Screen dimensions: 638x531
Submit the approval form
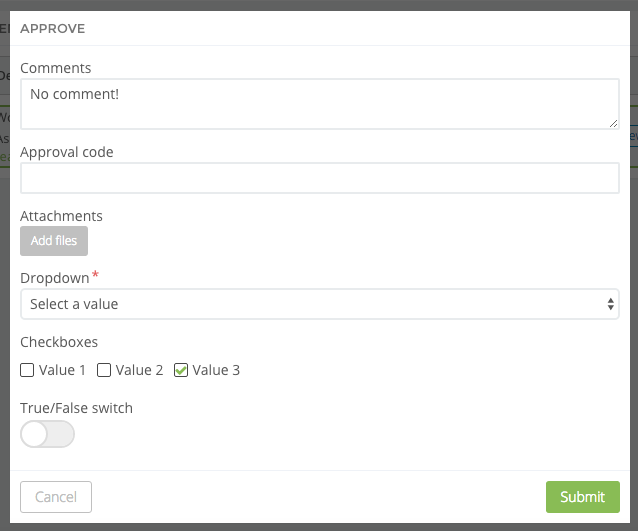582,497
